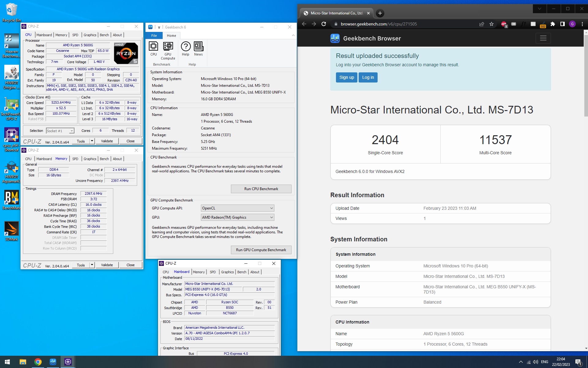Open Chrome tab search chevron
Viewport: 588px width, 368px height.
(x=540, y=9)
